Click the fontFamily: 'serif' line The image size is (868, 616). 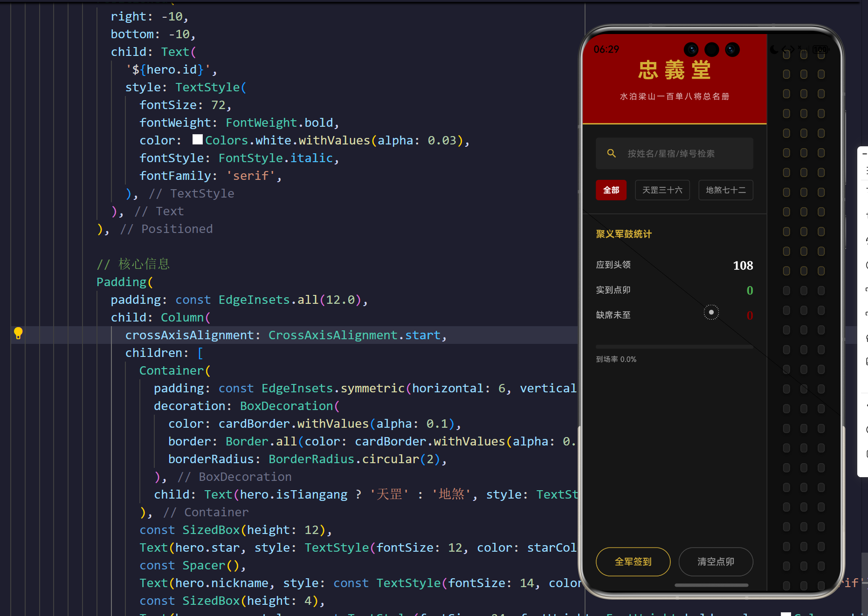click(211, 176)
